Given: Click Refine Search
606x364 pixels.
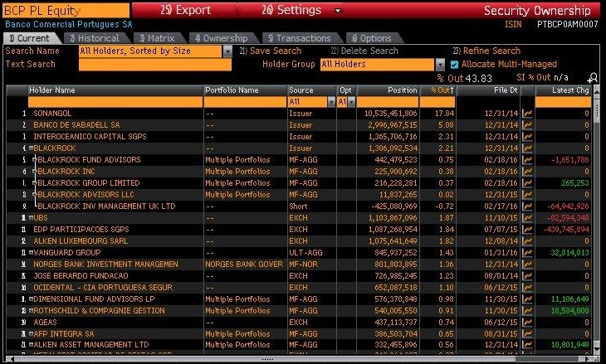Looking at the screenshot, I should click(486, 51).
